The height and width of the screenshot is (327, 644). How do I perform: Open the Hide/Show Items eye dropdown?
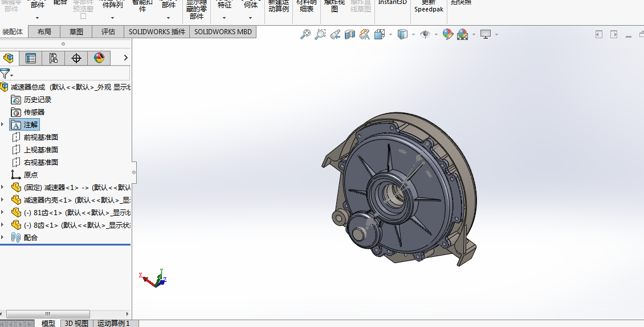pyautogui.click(x=436, y=35)
